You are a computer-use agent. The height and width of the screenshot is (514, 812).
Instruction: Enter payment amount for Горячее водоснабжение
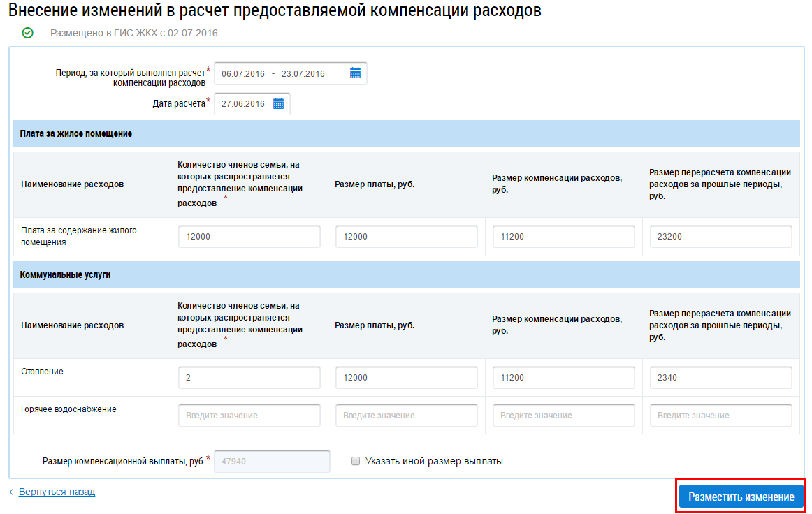coord(406,416)
